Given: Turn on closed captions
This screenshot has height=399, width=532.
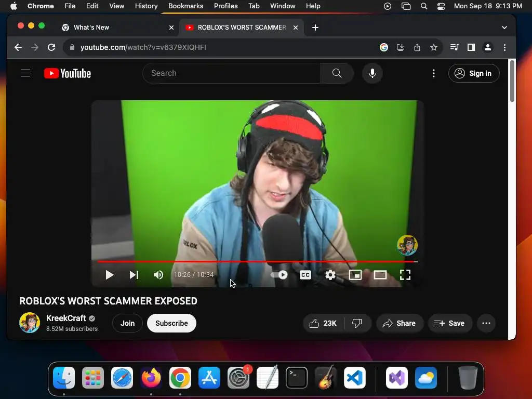Looking at the screenshot, I should 305,275.
